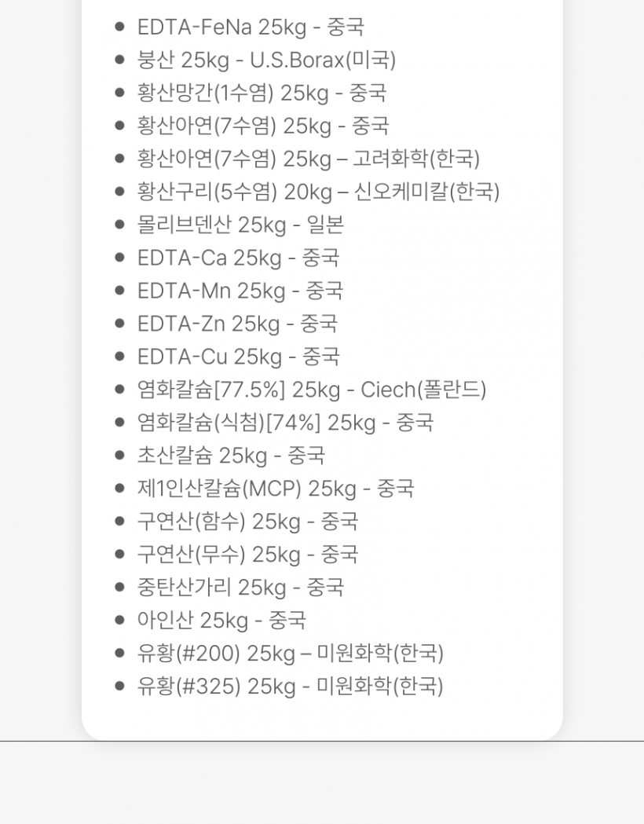
Task: Select the 아인산 25kg list item
Action: click(221, 621)
